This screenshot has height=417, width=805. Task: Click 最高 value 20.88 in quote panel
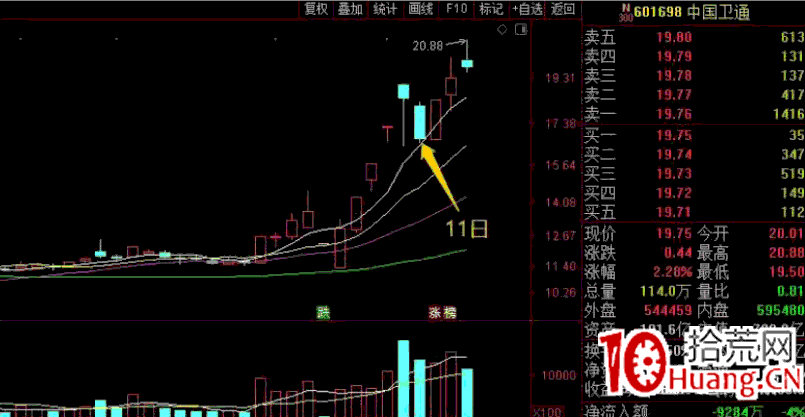click(786, 253)
